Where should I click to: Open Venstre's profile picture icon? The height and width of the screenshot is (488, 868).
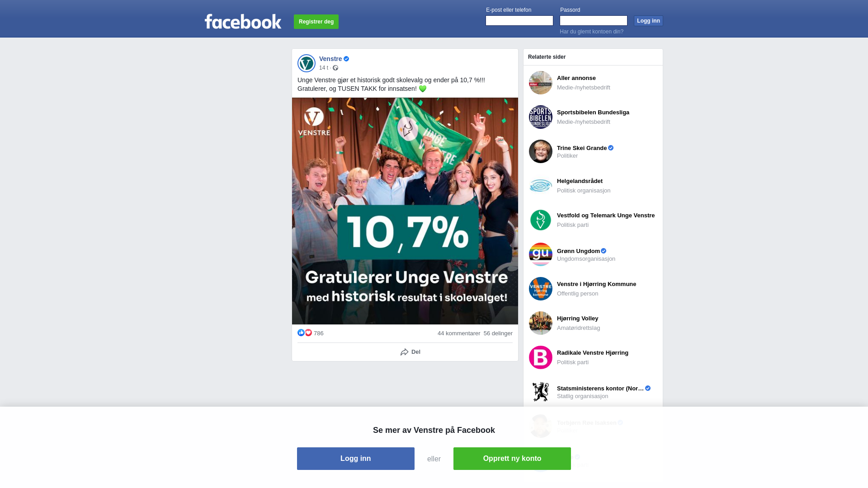pos(307,63)
